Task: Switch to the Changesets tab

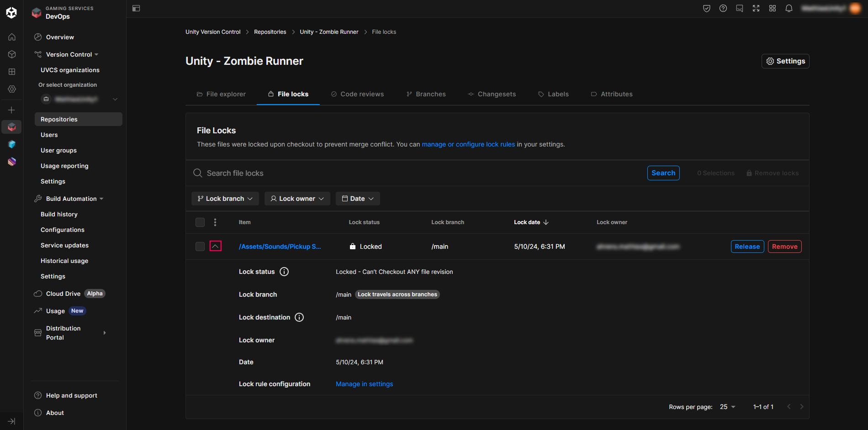Action: point(492,94)
